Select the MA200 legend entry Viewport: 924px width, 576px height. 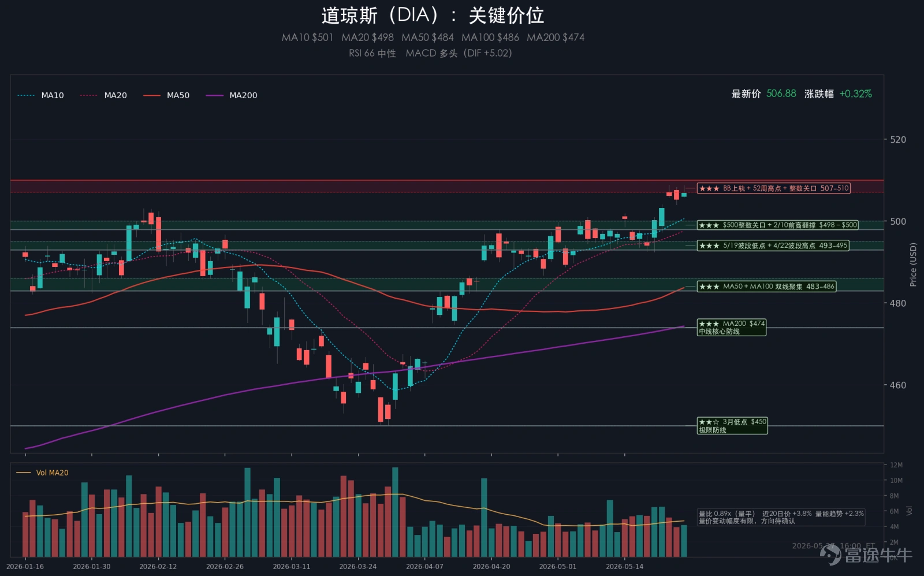tap(232, 95)
